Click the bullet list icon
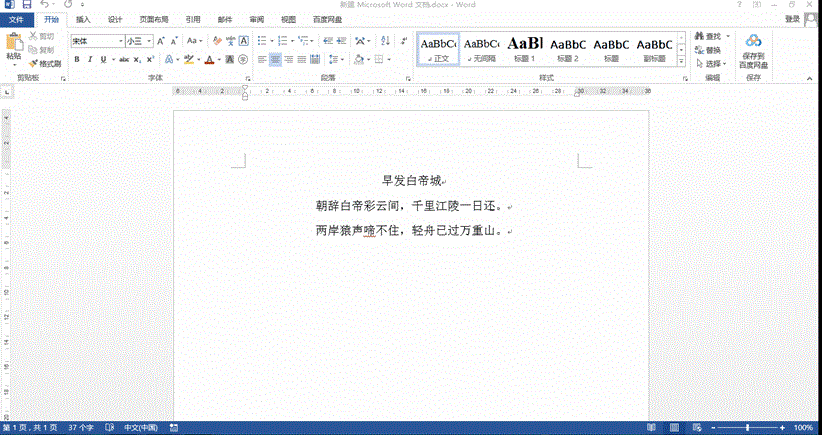Viewport: 822px width, 435px height. [262, 41]
